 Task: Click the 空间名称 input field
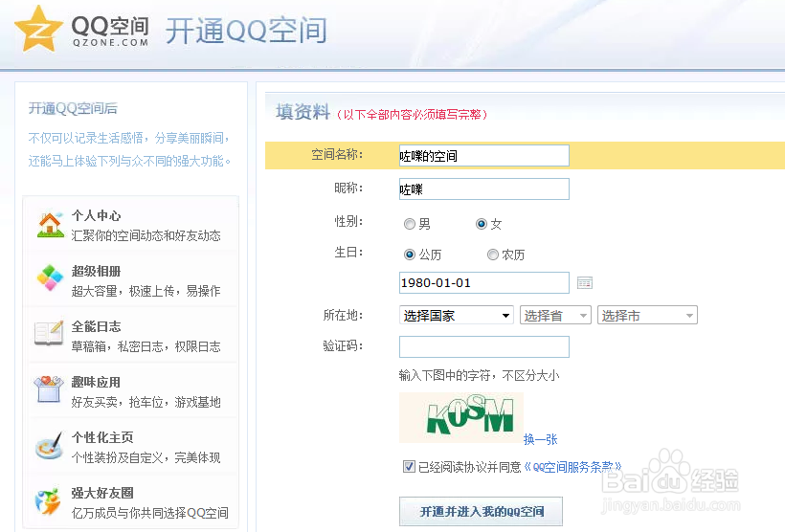[484, 156]
